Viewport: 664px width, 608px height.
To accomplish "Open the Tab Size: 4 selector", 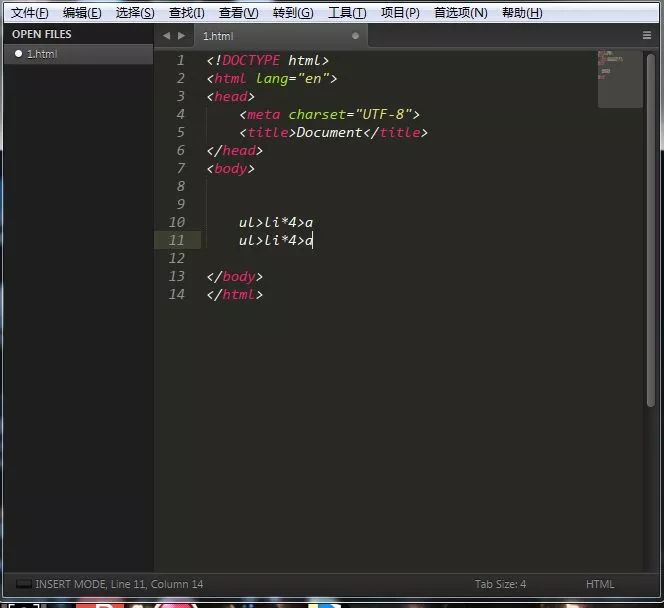I will [x=500, y=584].
